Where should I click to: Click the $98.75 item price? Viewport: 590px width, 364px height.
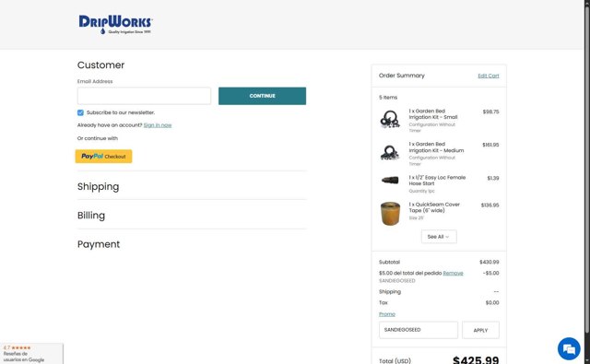coord(490,112)
